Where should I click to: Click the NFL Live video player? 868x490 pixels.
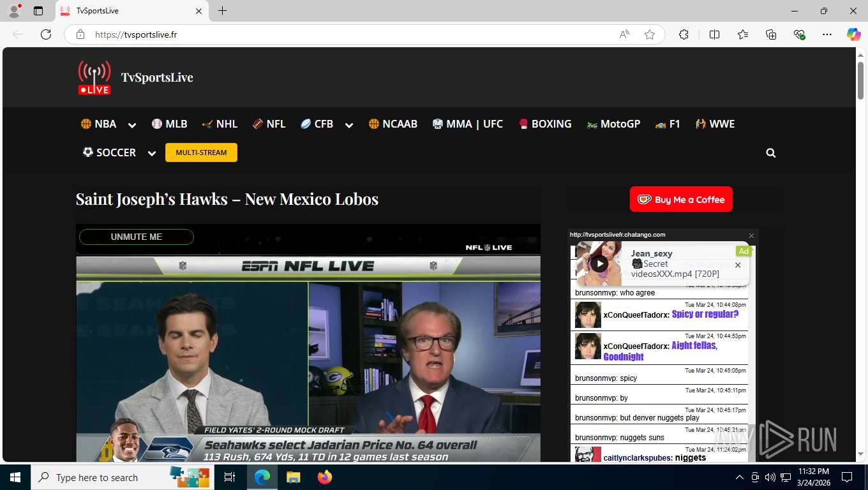click(308, 343)
